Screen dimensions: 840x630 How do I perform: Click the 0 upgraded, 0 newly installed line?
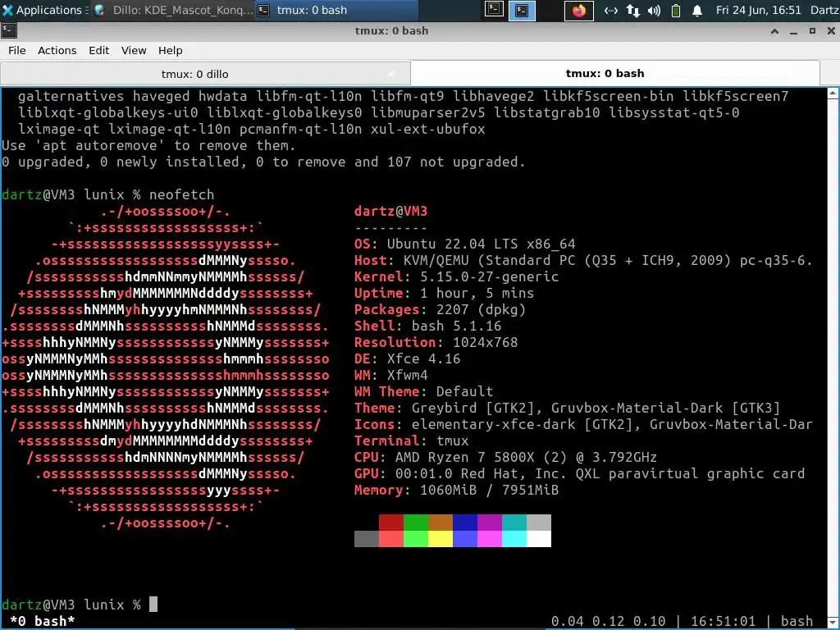click(263, 162)
